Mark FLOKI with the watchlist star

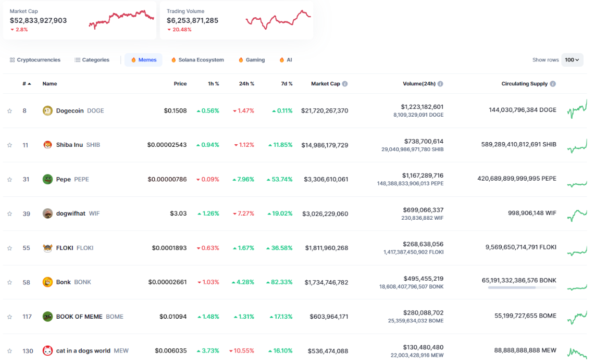pos(9,248)
